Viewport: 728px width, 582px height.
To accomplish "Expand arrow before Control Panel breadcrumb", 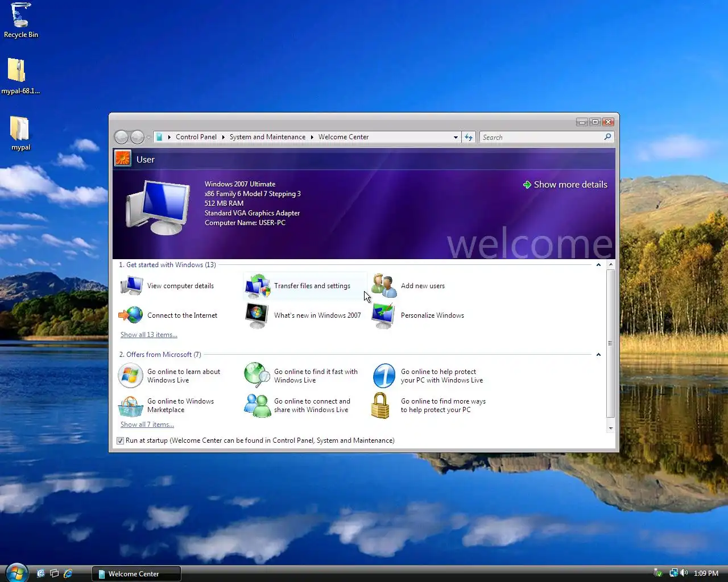I will pyautogui.click(x=169, y=137).
